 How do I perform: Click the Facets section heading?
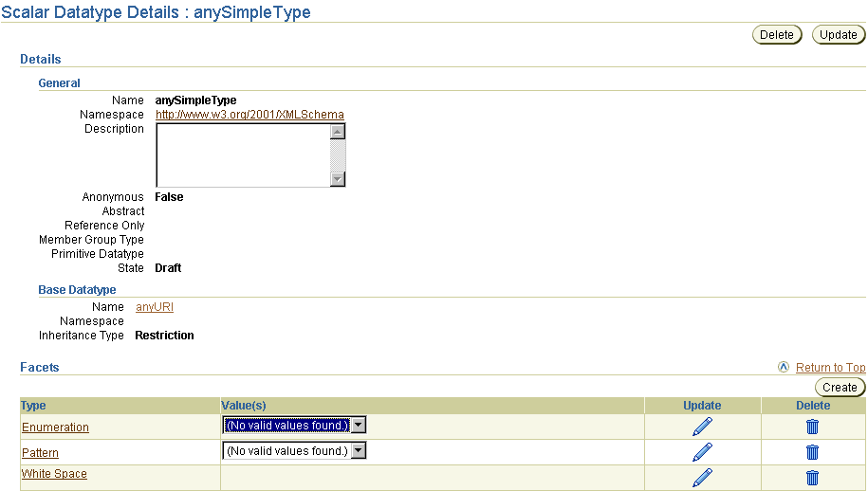point(39,367)
